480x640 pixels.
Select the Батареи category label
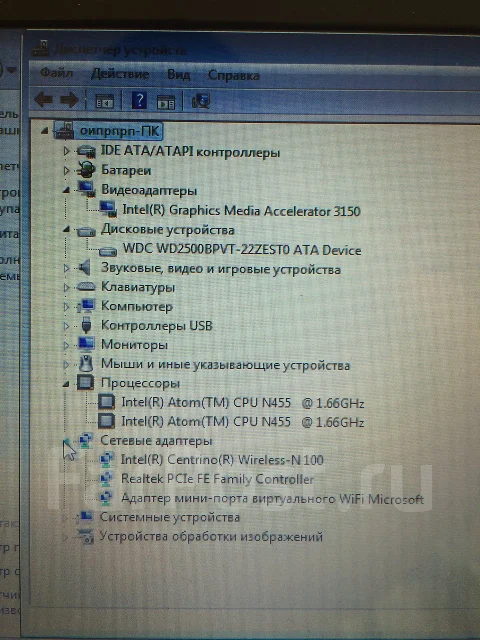tap(126, 170)
